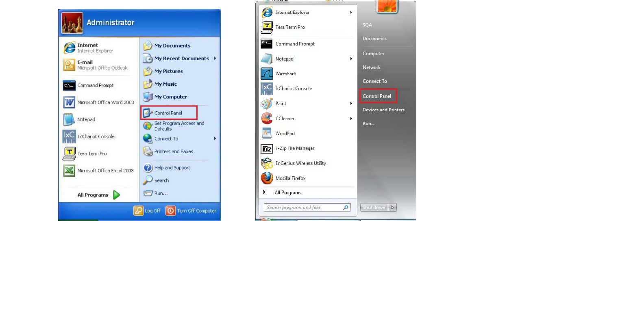
Task: Open the Run... icon in XP menu
Action: pyautogui.click(x=148, y=193)
